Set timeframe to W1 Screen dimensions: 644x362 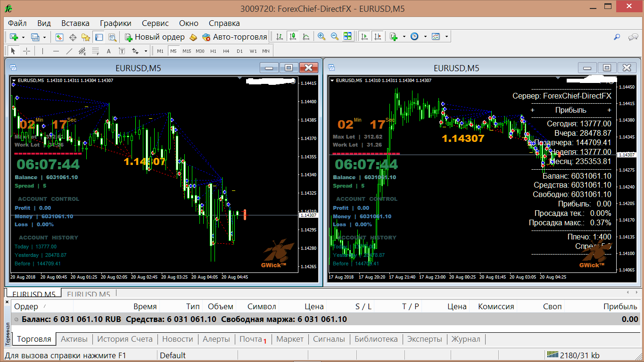pyautogui.click(x=253, y=51)
